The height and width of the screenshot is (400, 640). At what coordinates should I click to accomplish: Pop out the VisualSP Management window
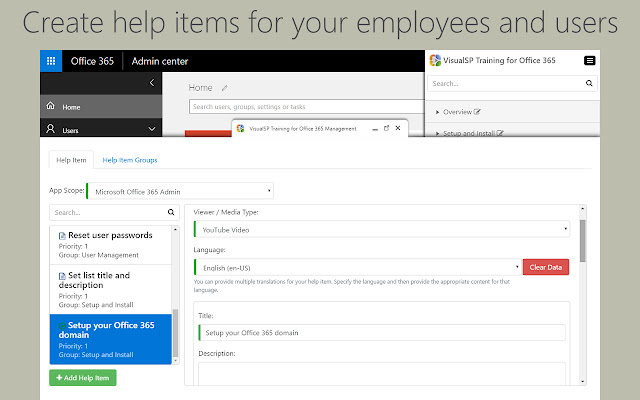(386, 128)
